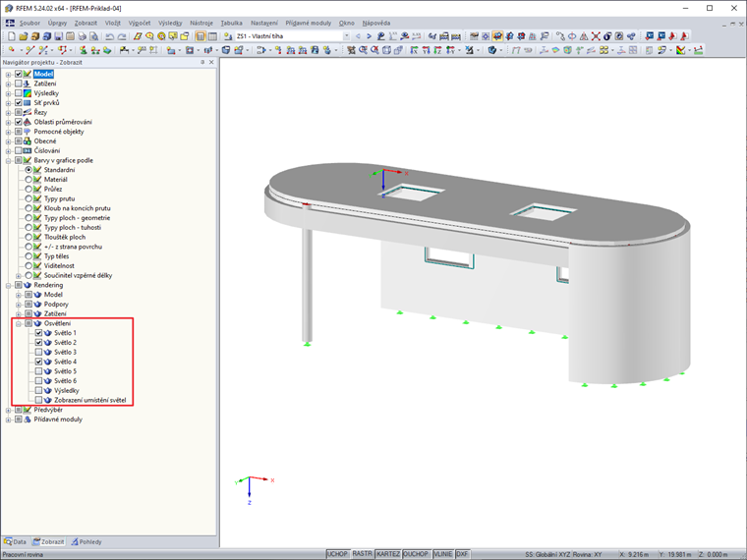Viewport: 747px width, 560px height.
Task: Go to the previous load case arrow
Action: [x=358, y=36]
